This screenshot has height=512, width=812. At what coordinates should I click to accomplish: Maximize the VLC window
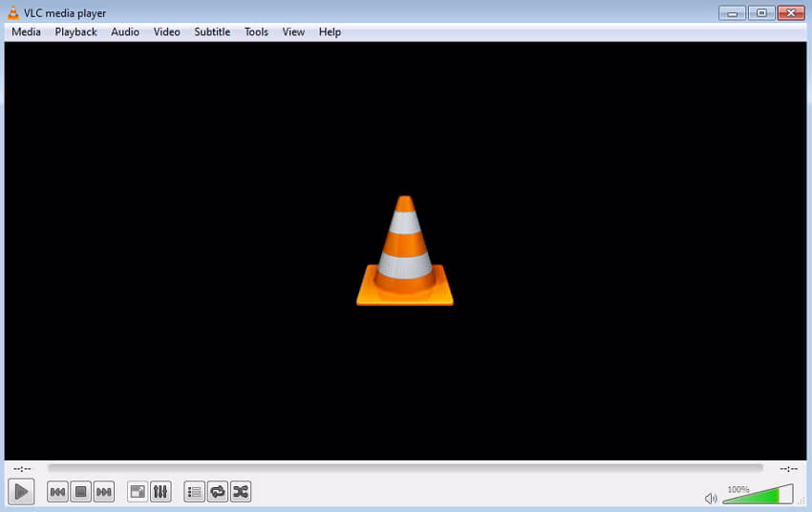pos(761,13)
